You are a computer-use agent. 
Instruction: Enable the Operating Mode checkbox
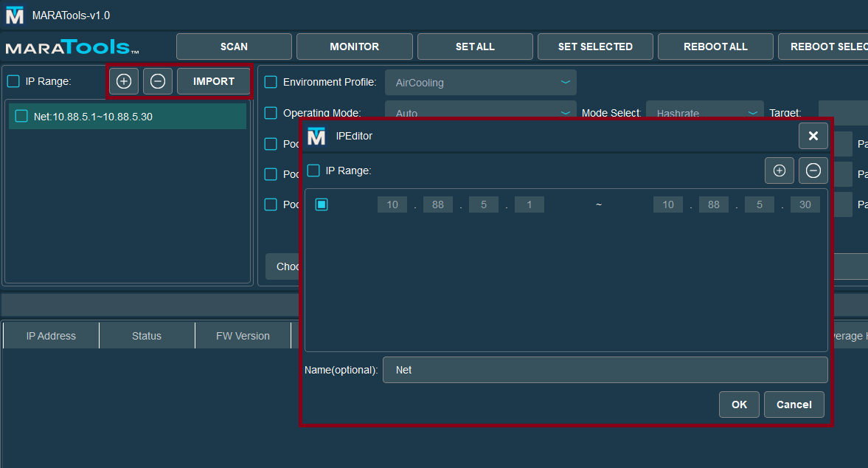coord(271,113)
